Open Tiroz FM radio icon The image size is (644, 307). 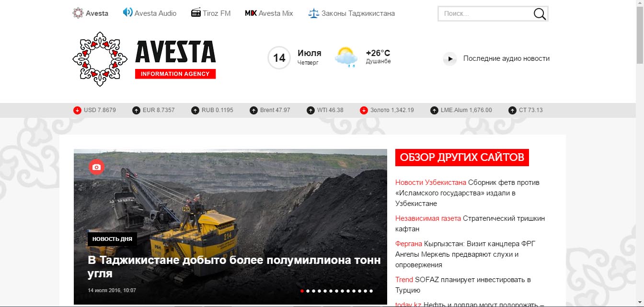point(196,13)
